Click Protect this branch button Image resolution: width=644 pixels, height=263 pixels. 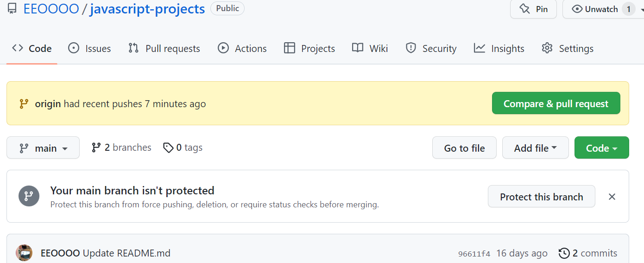point(542,197)
